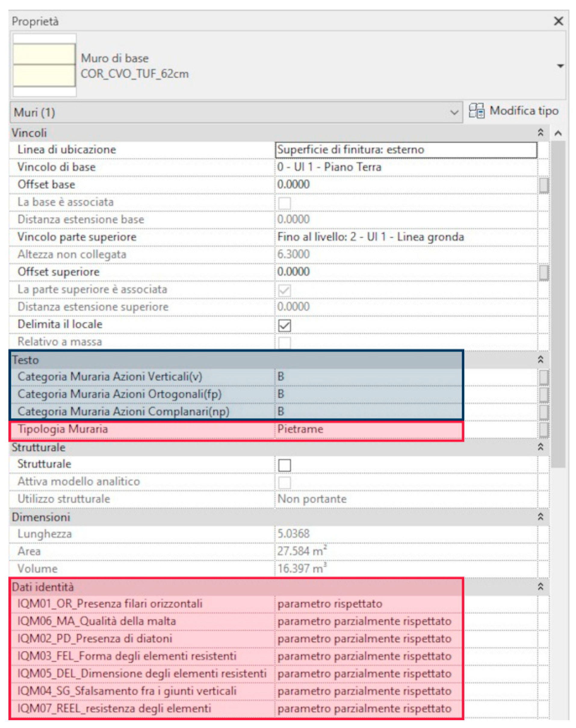Edit IQM07_REEL_resistenza degli elementi value

[406, 708]
